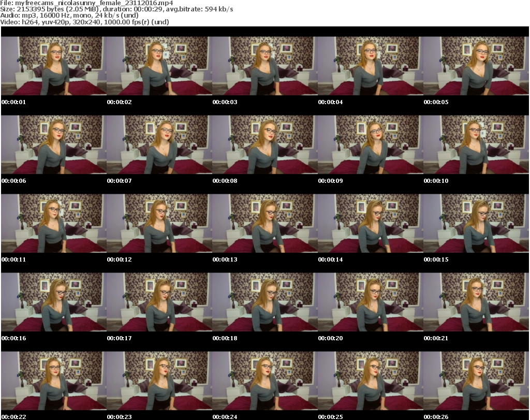The width and height of the screenshot is (530, 420).
Task: Click the 'Audio: mp3, 16000 Hz' line
Action: [x=69, y=16]
